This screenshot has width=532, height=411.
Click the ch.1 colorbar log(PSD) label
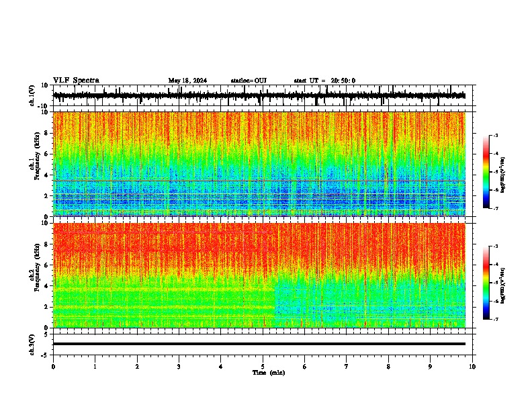click(502, 175)
